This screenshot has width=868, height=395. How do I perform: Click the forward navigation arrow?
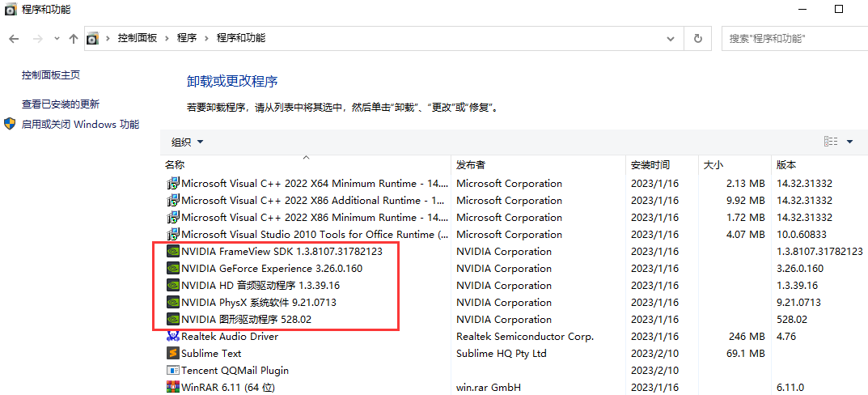38,39
